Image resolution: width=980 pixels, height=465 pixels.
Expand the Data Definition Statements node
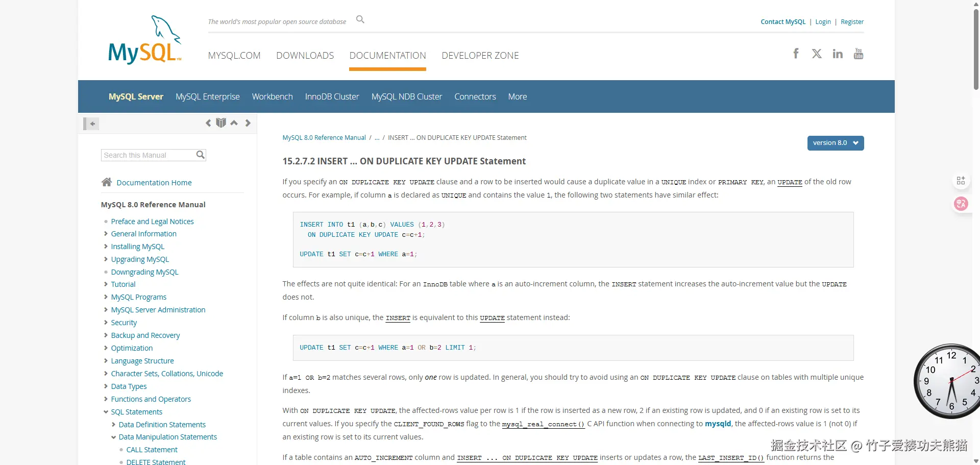click(113, 425)
